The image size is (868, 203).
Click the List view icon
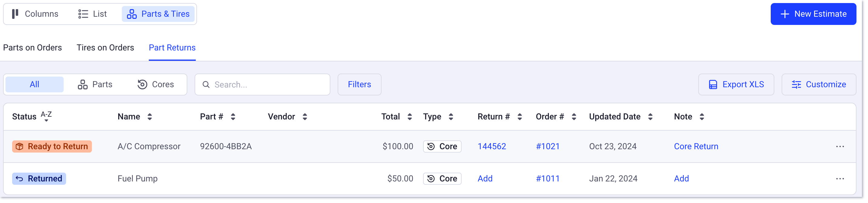click(82, 14)
